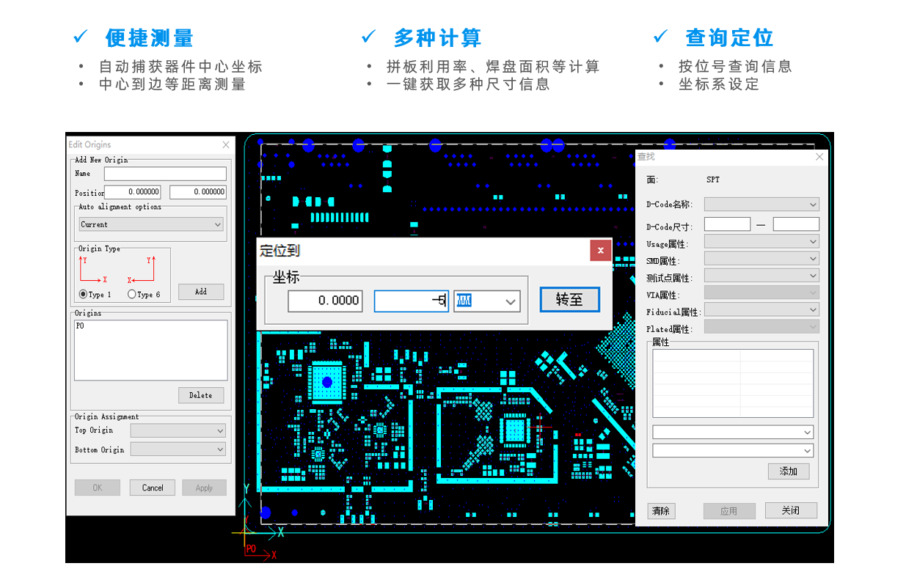906x588 pixels.
Task: Close the Edit Origins dialog
Action: click(226, 145)
